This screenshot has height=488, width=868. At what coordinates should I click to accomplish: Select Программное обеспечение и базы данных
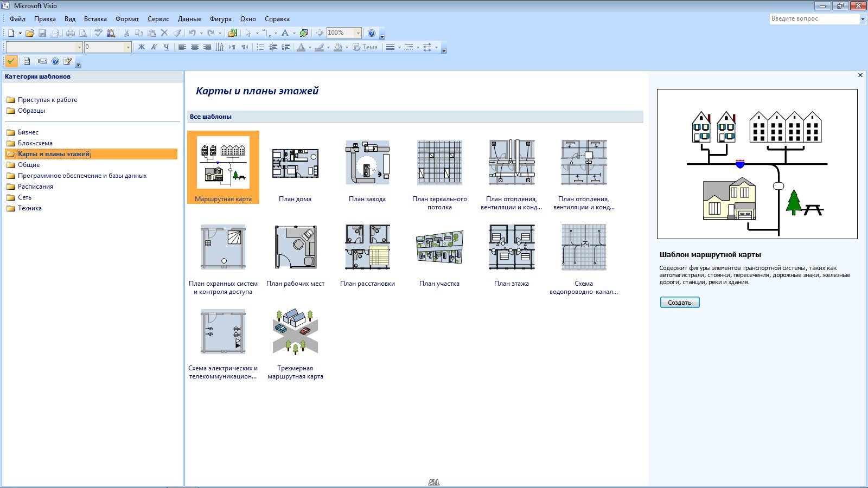82,176
